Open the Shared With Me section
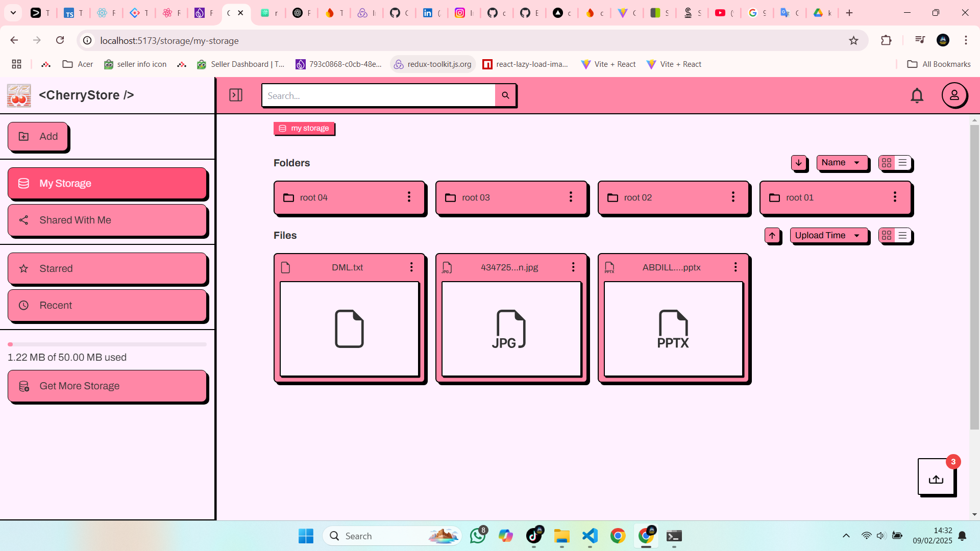980x551 pixels. [x=107, y=220]
